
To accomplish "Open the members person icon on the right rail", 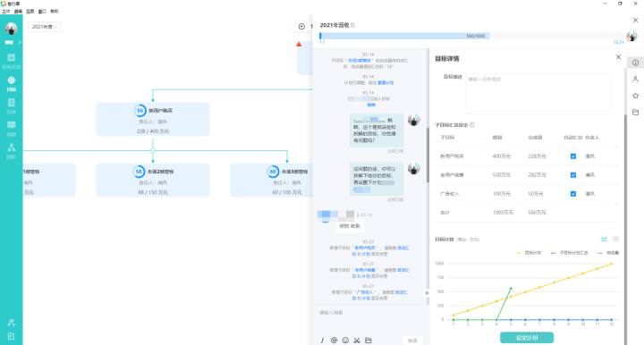I will point(635,80).
